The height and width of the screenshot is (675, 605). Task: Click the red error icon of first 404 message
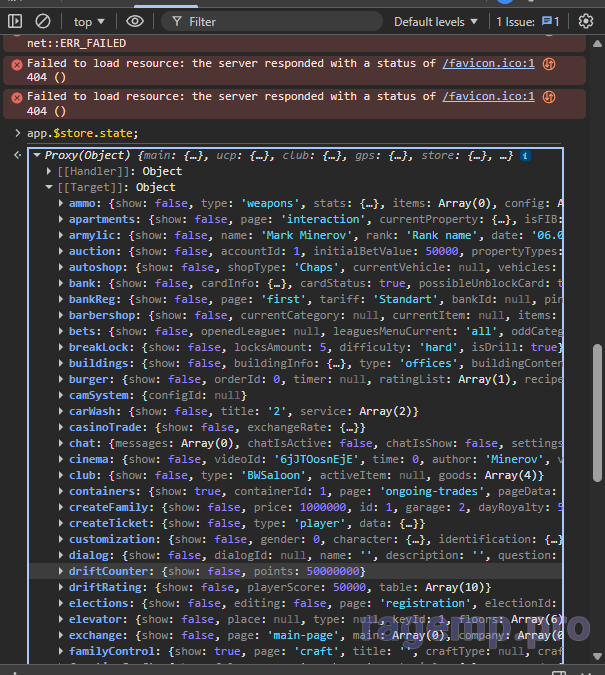click(17, 64)
